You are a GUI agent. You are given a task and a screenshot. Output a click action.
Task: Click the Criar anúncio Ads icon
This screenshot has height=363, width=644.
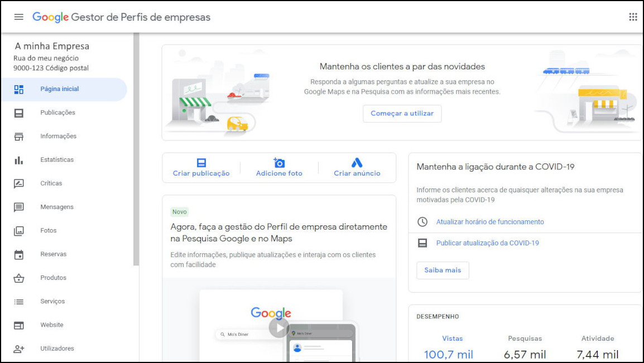tap(357, 162)
